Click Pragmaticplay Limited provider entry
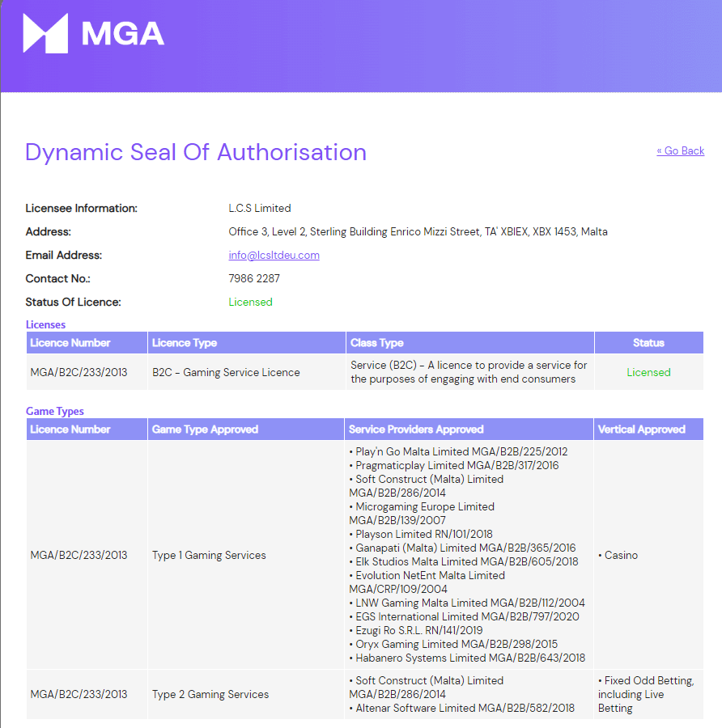Screen dimensions: 722x728 click(x=454, y=466)
